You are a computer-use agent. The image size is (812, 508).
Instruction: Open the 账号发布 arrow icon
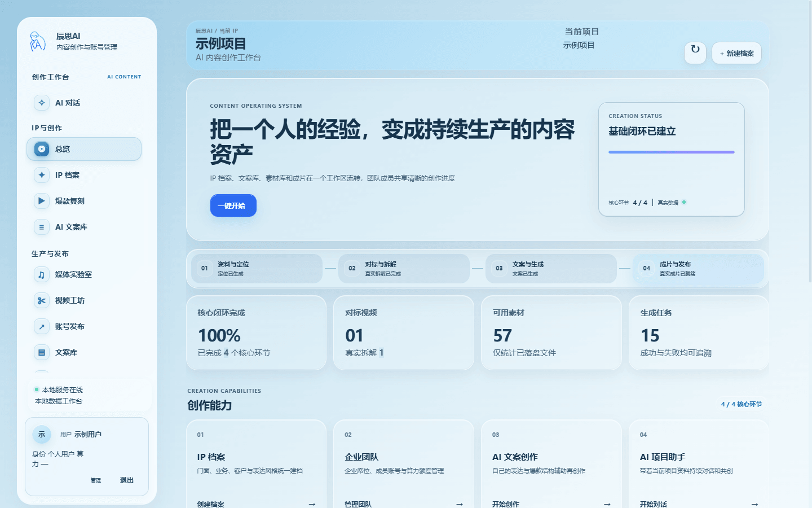42,326
